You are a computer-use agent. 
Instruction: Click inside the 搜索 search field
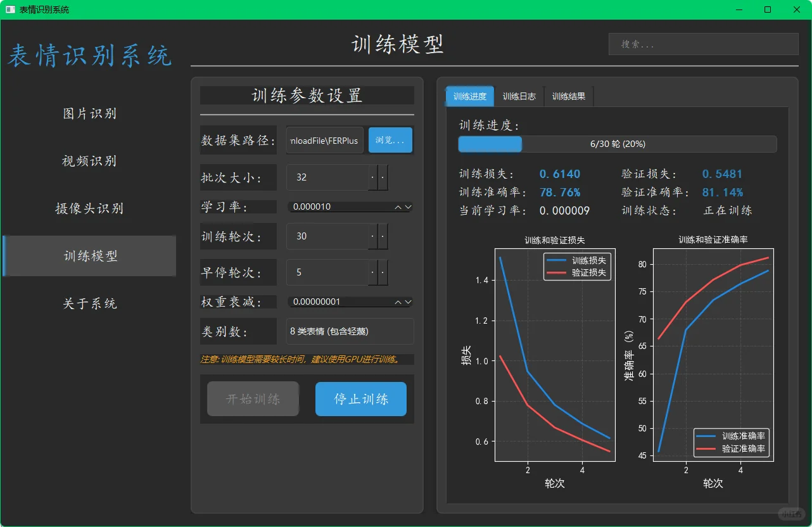coord(703,43)
